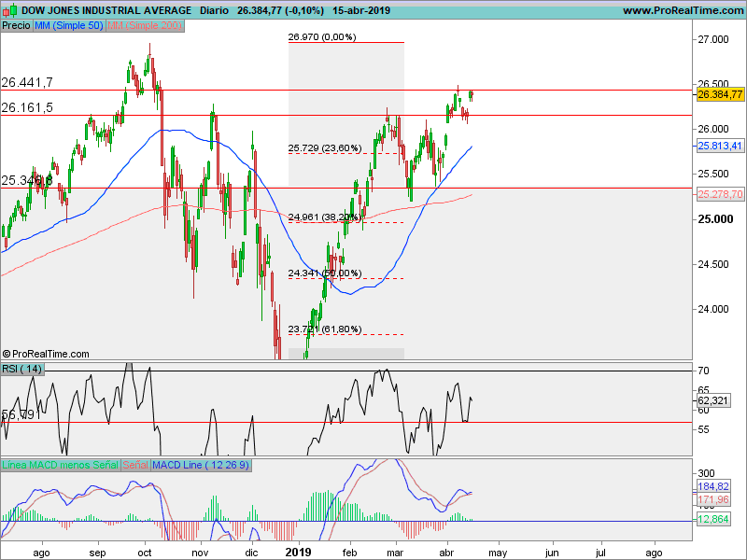
Task: Click the MACD signal value tag 171,96
Action: pos(713,499)
